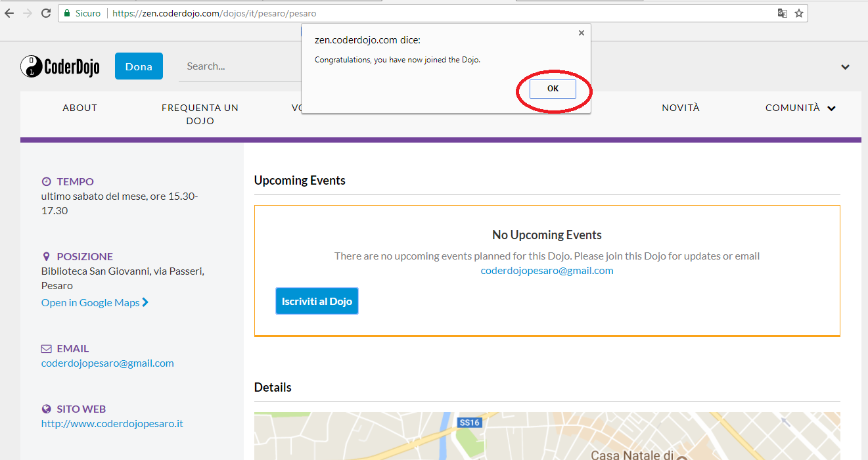Open the NOVITÀ menu item
Image resolution: width=868 pixels, height=460 pixels.
coord(681,108)
